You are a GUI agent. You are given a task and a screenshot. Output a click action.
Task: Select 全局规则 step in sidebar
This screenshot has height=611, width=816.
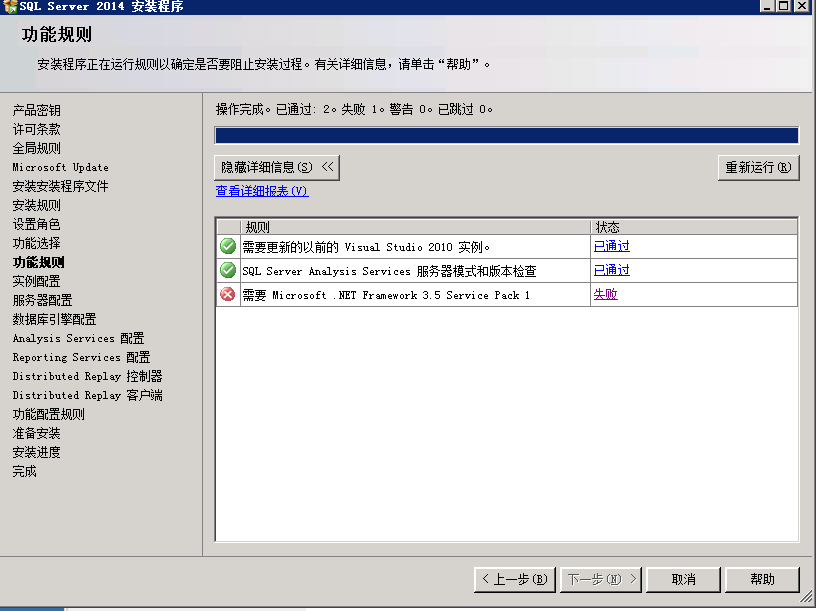(x=36, y=148)
